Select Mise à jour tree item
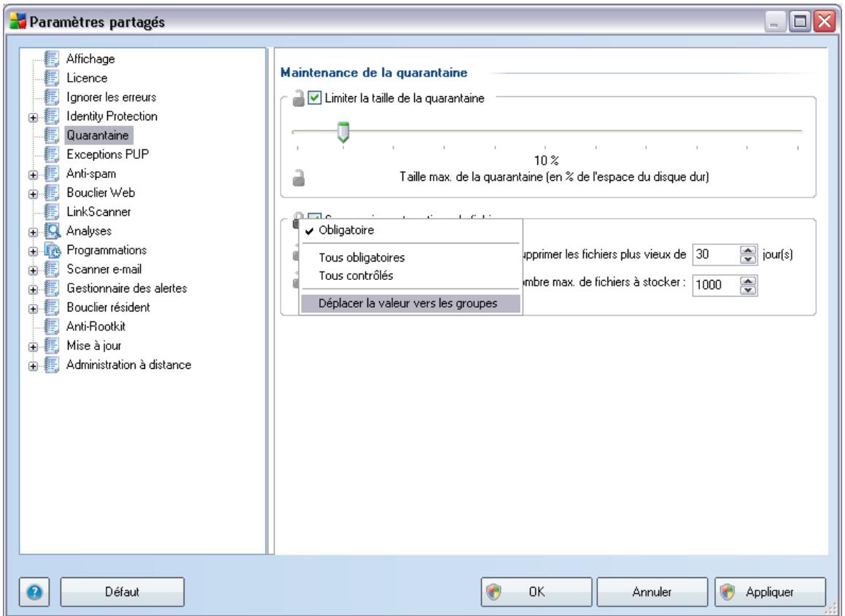This screenshot has height=616, width=845. [x=94, y=346]
